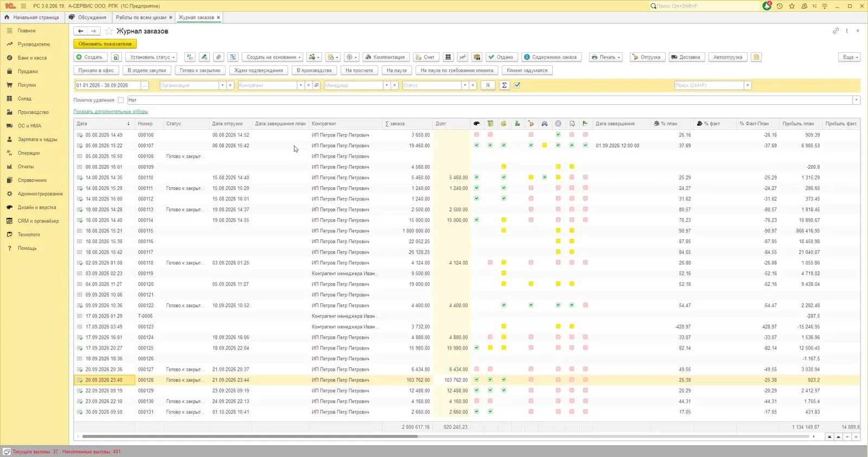868x457 pixels.
Task: Click the yellow note icon after Автоотгрузка
Action: 756,57
